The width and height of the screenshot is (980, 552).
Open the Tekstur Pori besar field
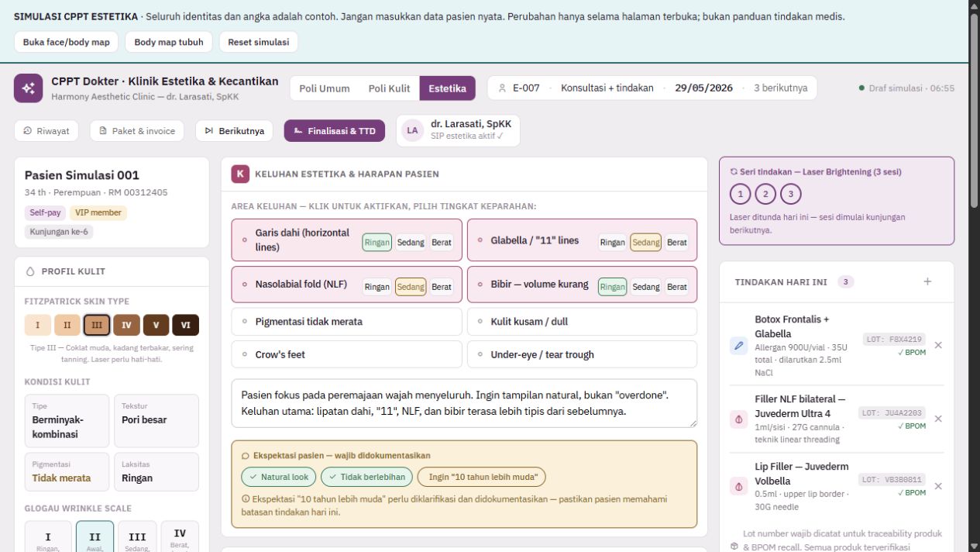click(x=156, y=421)
